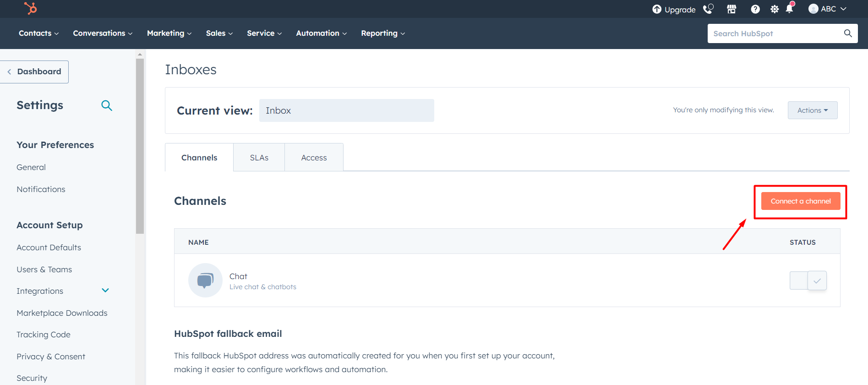This screenshot has height=385, width=868.
Task: Open the Actions dropdown
Action: (x=812, y=110)
